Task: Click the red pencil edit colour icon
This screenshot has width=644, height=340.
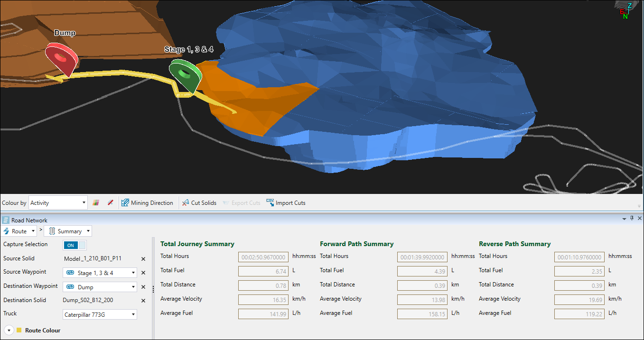Action: 110,203
